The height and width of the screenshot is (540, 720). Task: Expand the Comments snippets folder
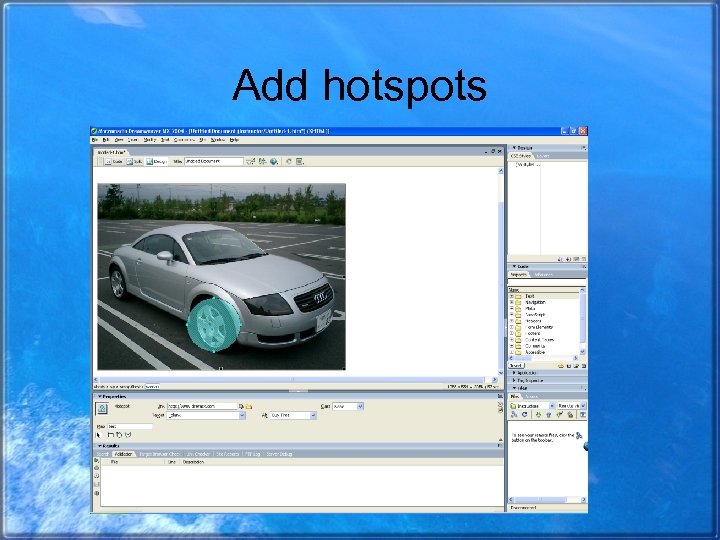point(512,346)
